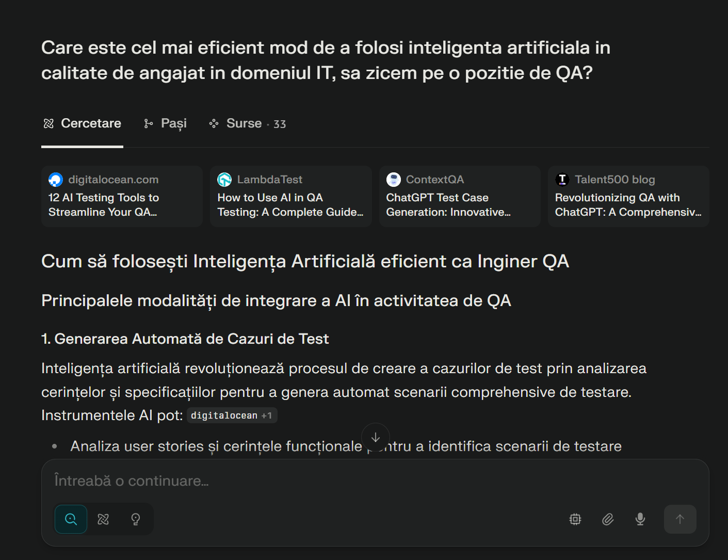Image resolution: width=728 pixels, height=560 pixels.
Task: Start voice dictation with microphone icon
Action: (x=640, y=519)
